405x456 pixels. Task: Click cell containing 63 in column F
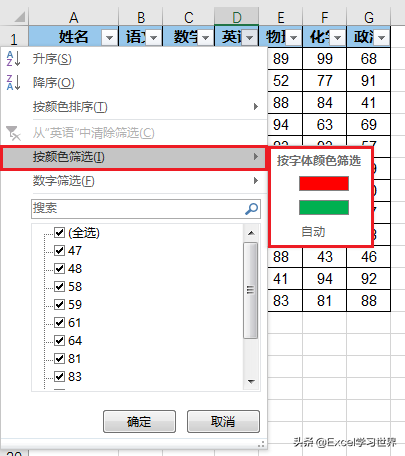coord(325,125)
